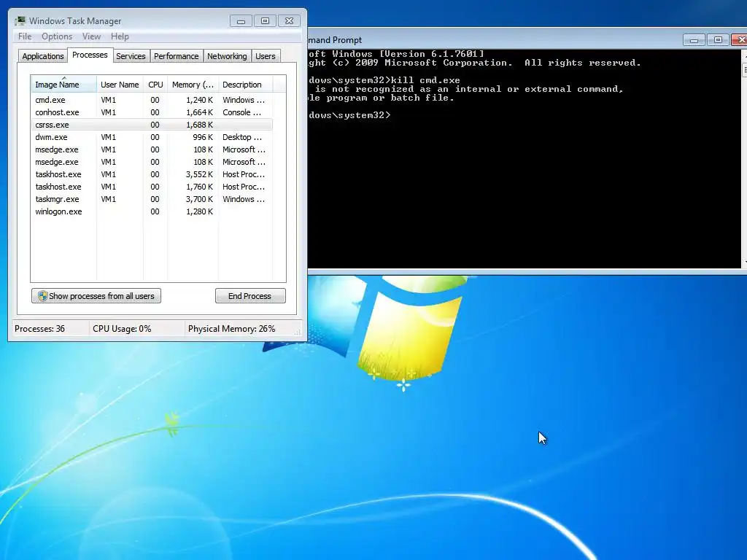Sort by Memory column header
Screen dimensions: 747x560
[193, 85]
